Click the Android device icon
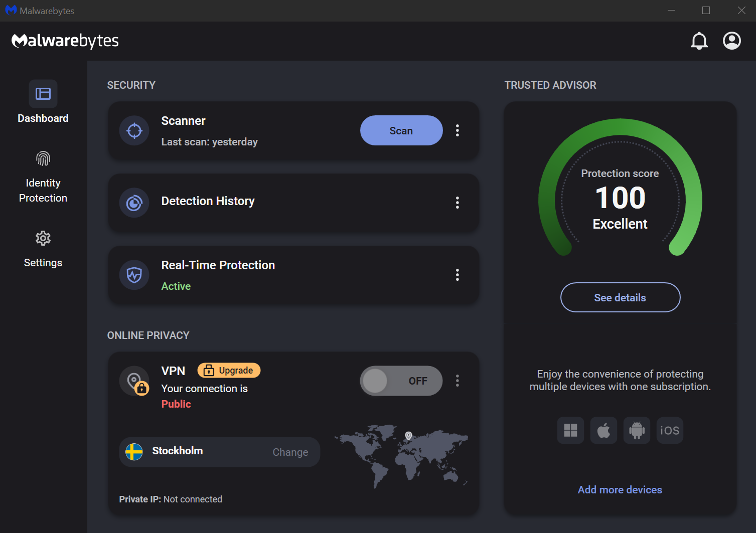The height and width of the screenshot is (533, 756). point(637,430)
